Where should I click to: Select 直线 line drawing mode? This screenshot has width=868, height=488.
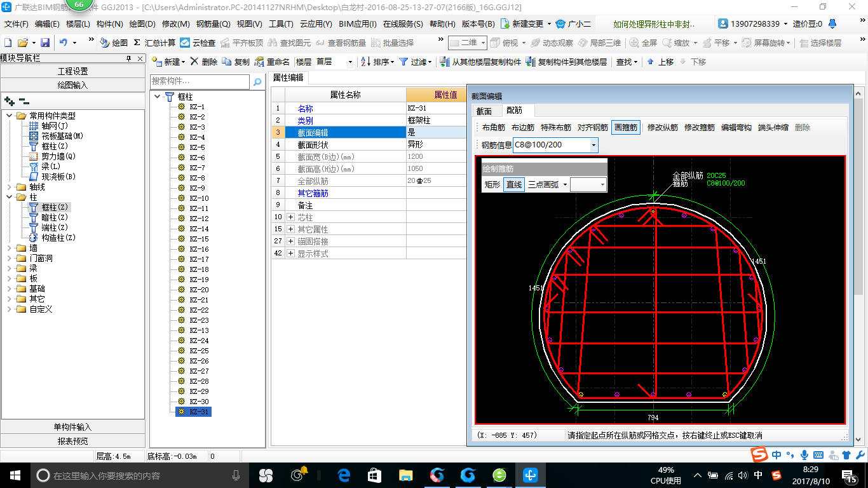(514, 184)
